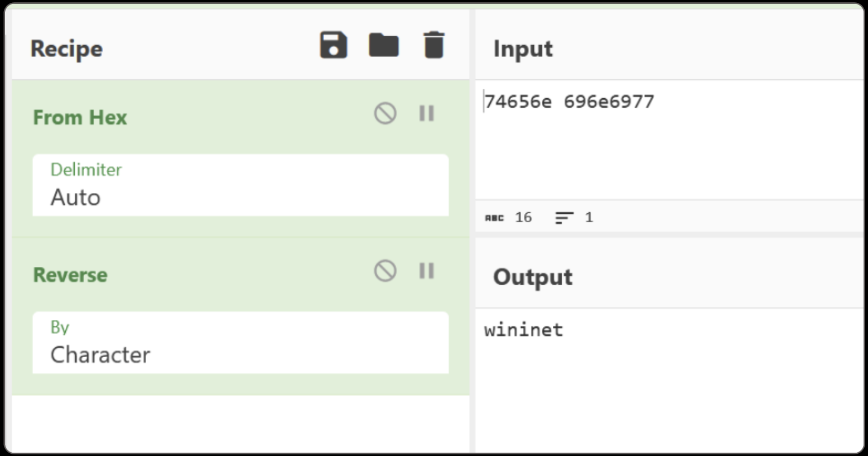Set breakpoint on From Hex operation
This screenshot has width=868, height=456.
427,114
